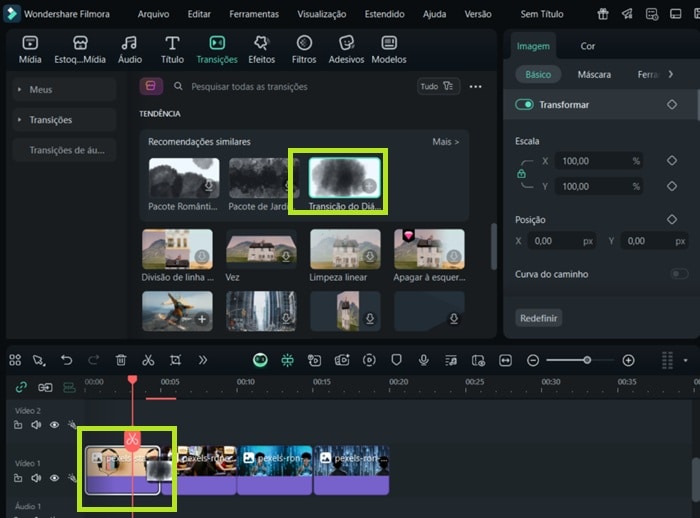Click the paper plane share icon
This screenshot has height=518, width=700.
[627, 14]
